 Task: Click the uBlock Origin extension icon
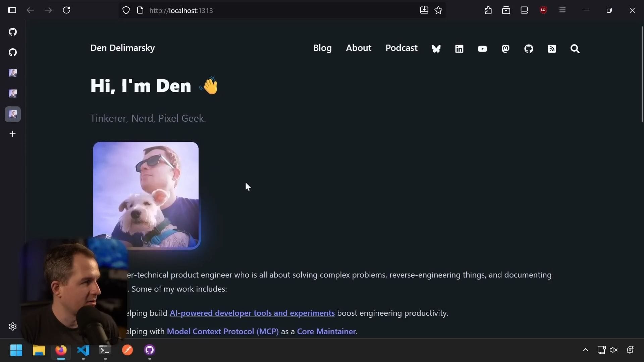(x=543, y=10)
